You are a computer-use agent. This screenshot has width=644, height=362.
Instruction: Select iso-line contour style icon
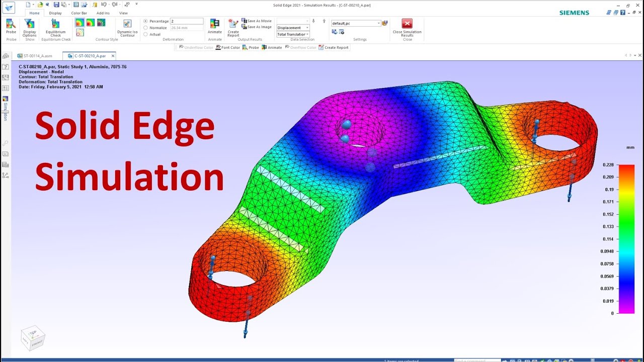pos(79,32)
